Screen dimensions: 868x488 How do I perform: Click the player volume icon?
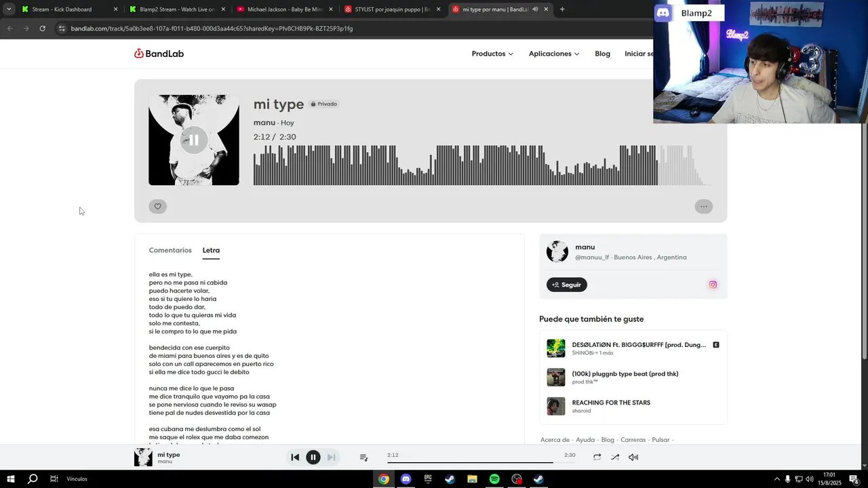(633, 457)
